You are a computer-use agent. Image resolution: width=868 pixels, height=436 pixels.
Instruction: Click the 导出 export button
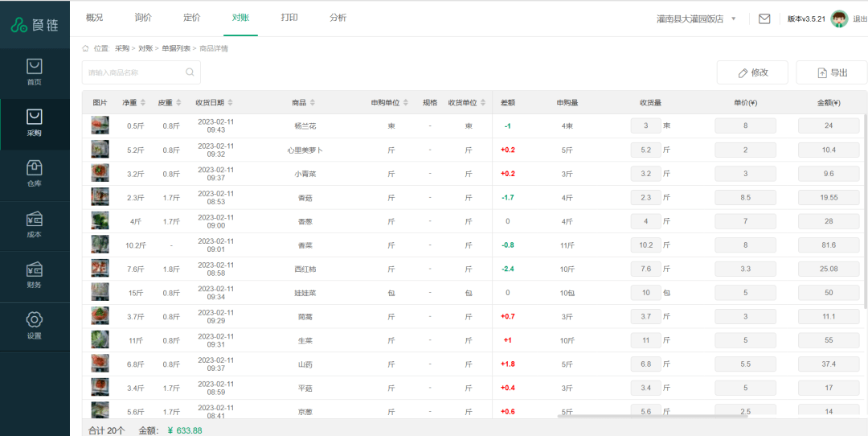click(x=832, y=72)
